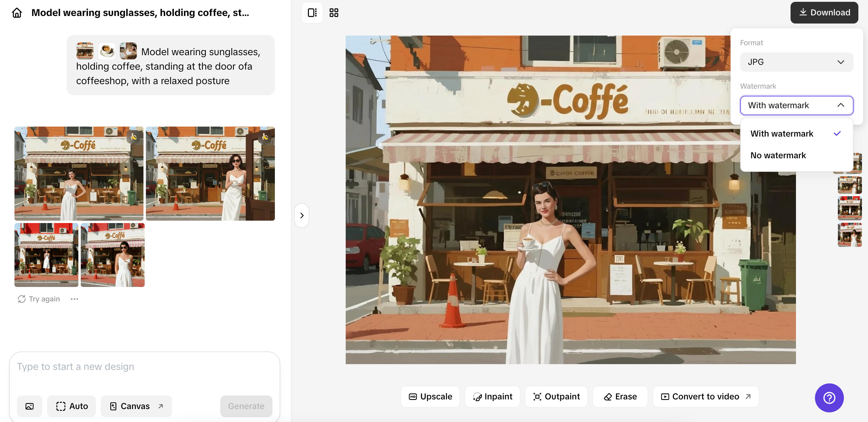The image size is (868, 422).
Task: Click the three-dots more options icon
Action: [74, 299]
